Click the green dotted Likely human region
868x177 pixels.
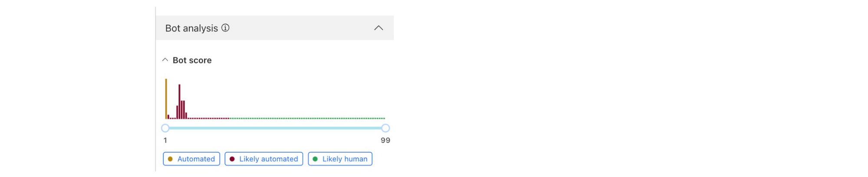[x=307, y=118]
